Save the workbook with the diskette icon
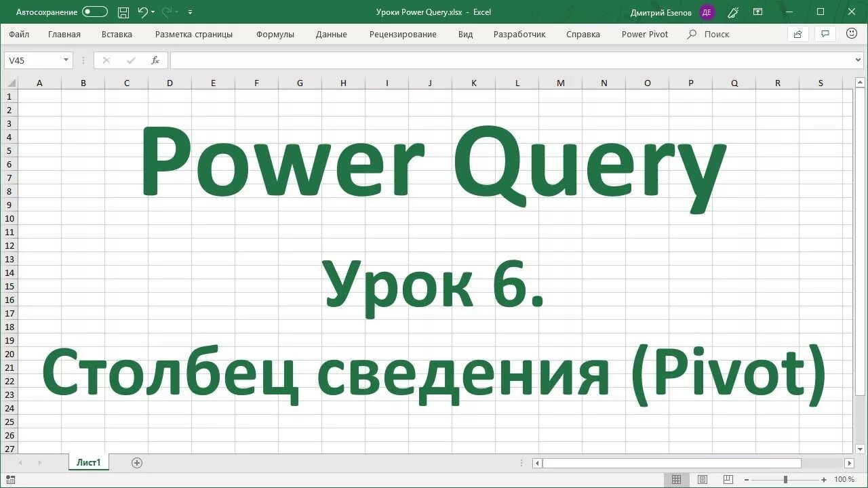This screenshot has width=868, height=488. [x=123, y=12]
